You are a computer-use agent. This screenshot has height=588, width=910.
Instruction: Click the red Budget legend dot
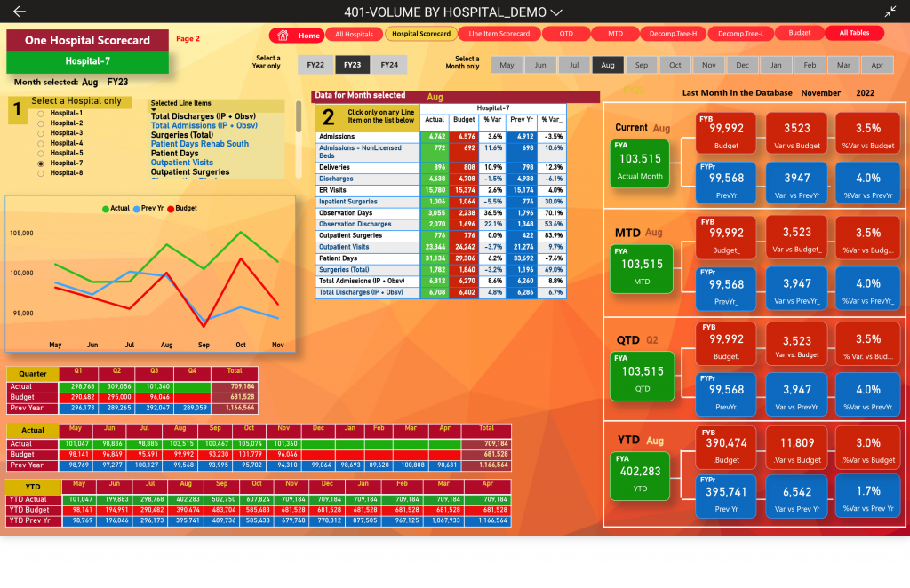(x=170, y=208)
